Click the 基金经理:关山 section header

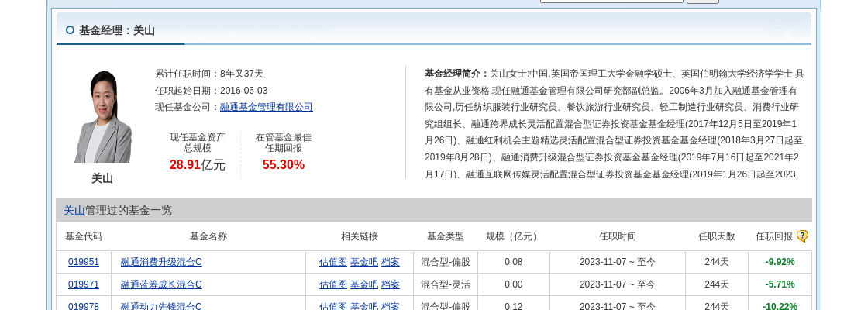[117, 30]
